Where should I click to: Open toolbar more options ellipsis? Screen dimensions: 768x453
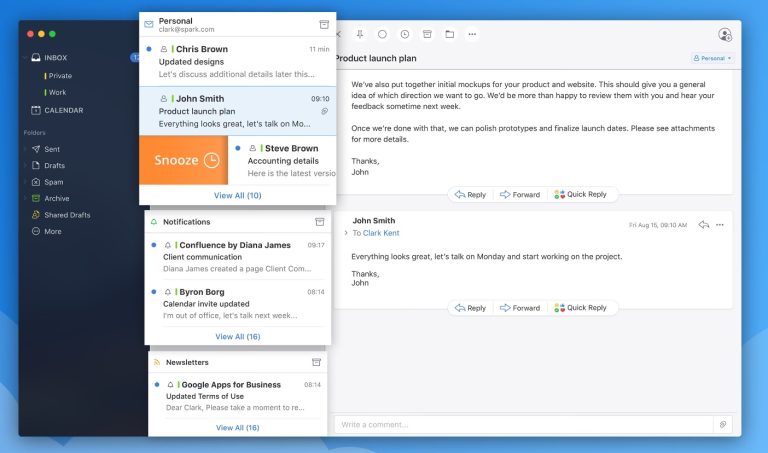pos(472,34)
